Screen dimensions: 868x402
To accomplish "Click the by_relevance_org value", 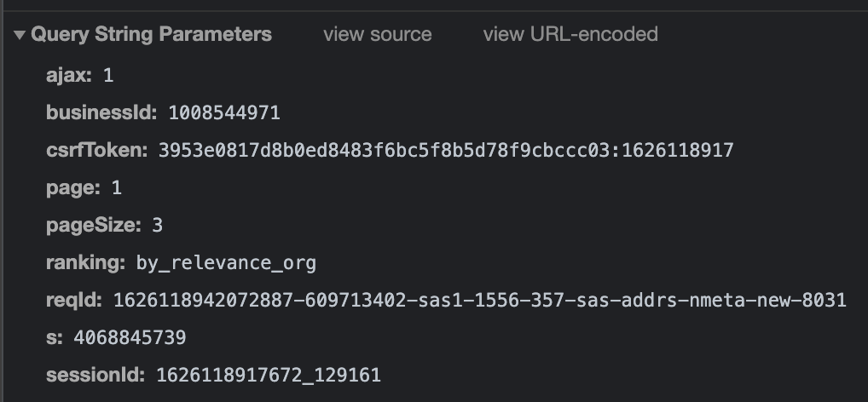I will (x=226, y=262).
